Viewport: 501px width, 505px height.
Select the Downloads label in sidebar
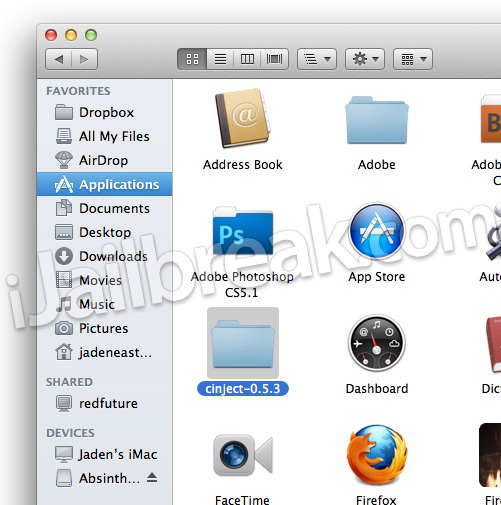pos(113,257)
